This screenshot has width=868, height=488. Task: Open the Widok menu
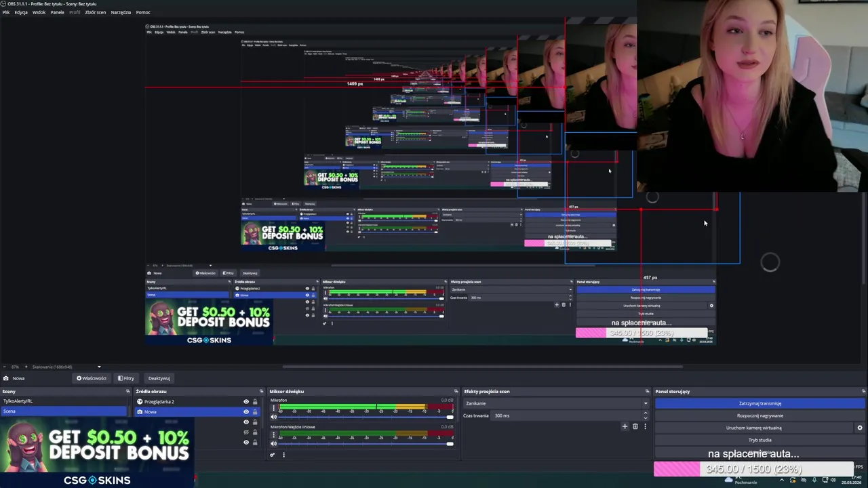click(39, 12)
